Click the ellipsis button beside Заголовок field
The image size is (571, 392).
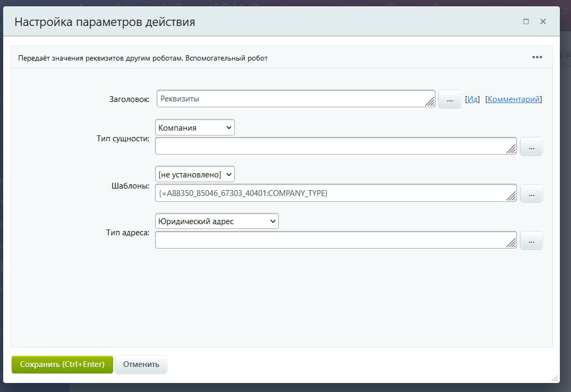click(449, 99)
